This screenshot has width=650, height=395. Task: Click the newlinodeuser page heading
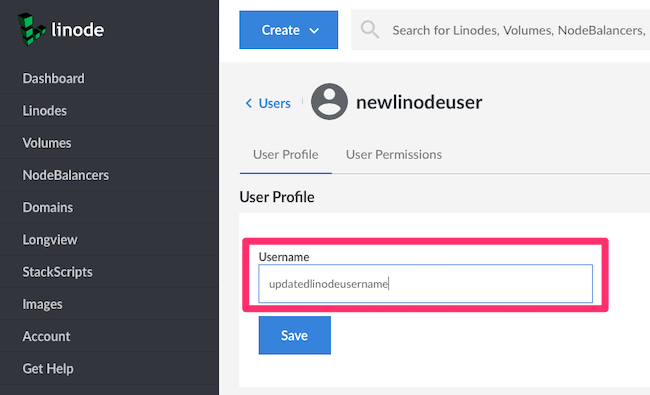[x=419, y=102]
